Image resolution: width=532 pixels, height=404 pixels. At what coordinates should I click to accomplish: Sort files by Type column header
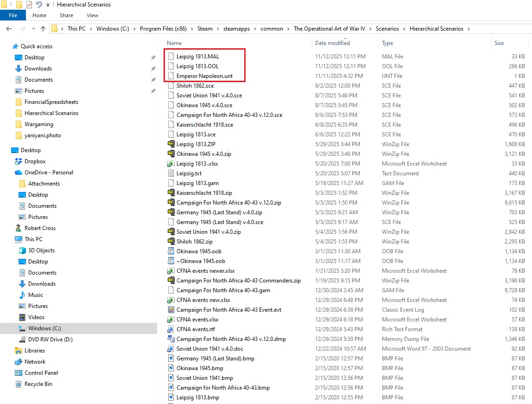click(387, 43)
